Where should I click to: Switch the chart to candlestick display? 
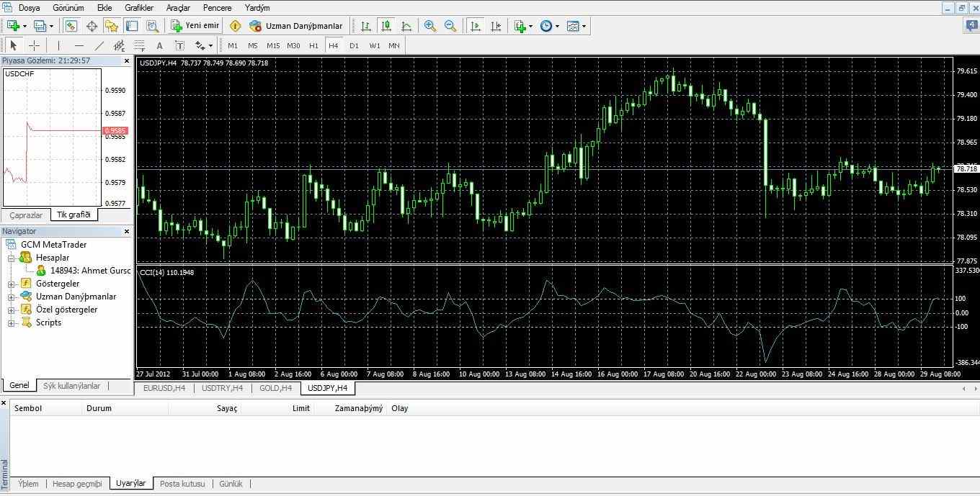(386, 26)
